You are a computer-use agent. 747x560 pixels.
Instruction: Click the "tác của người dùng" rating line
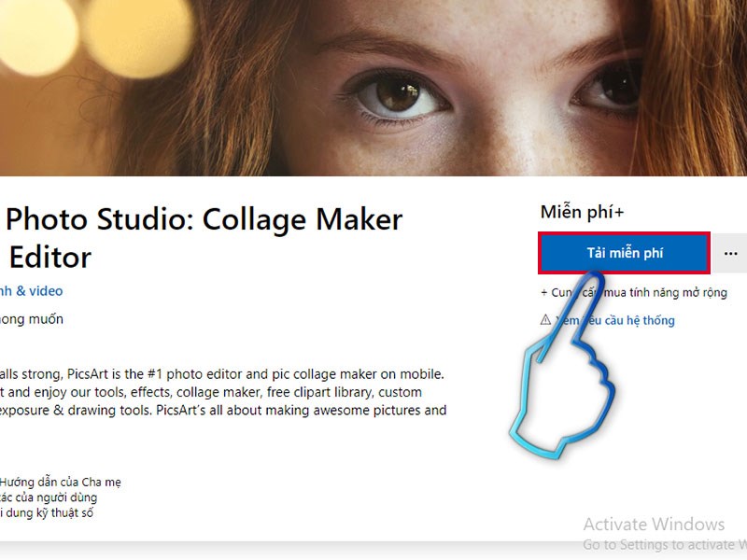[x=47, y=497]
